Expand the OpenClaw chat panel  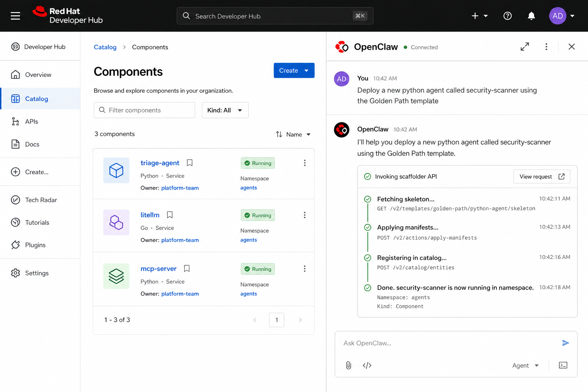525,47
